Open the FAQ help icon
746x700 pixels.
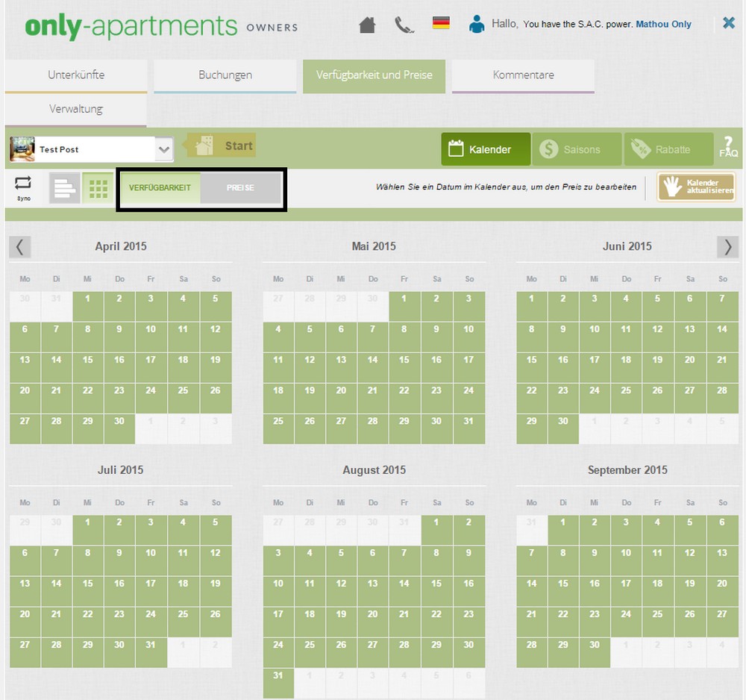pos(728,148)
